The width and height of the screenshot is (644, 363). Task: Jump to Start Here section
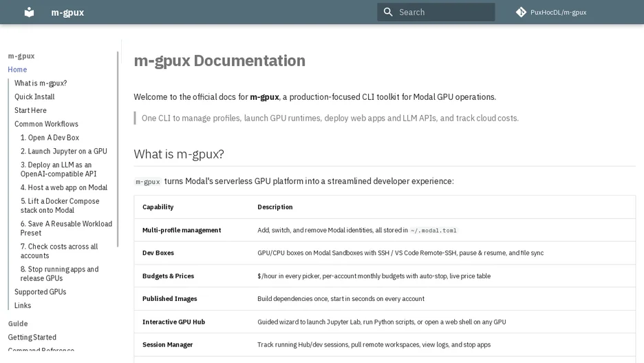pyautogui.click(x=30, y=110)
